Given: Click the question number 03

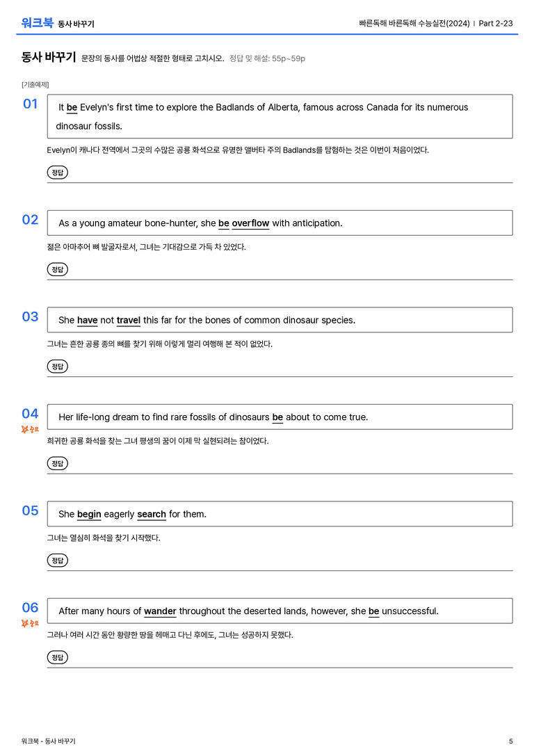Looking at the screenshot, I should coord(31,316).
